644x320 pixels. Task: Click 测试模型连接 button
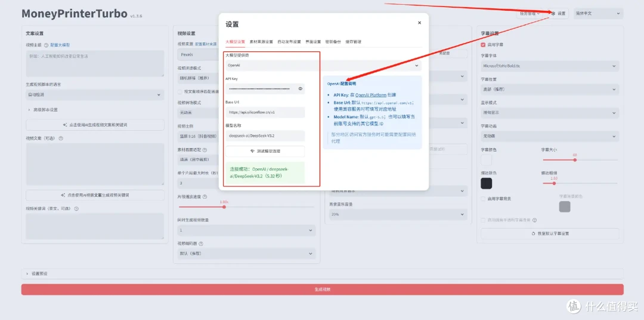[265, 152]
